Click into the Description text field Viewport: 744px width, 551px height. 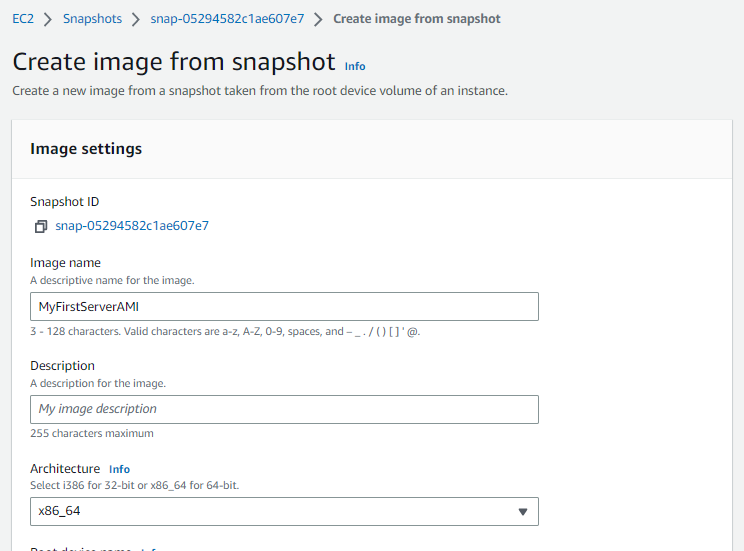(x=284, y=409)
